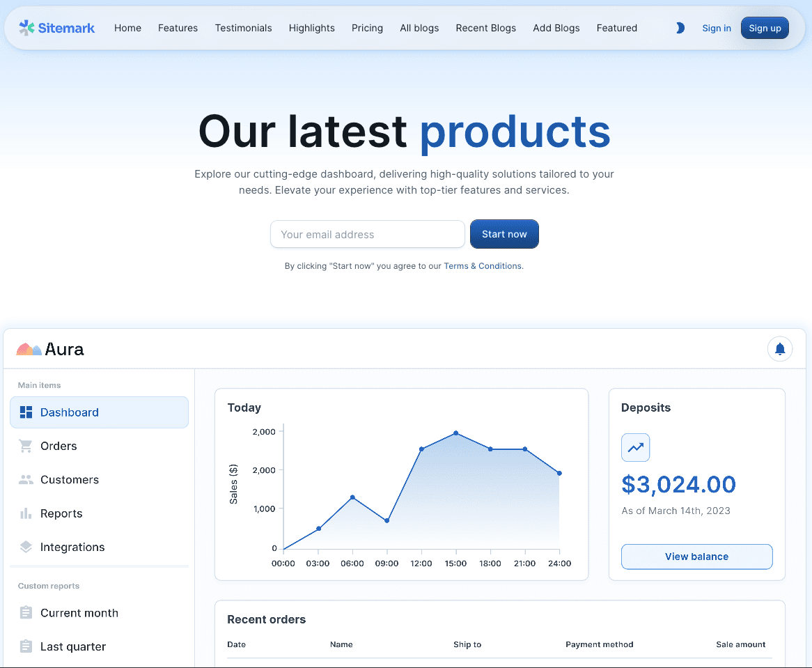The height and width of the screenshot is (668, 812).
Task: Click the Sitemark logo icon
Action: point(26,28)
